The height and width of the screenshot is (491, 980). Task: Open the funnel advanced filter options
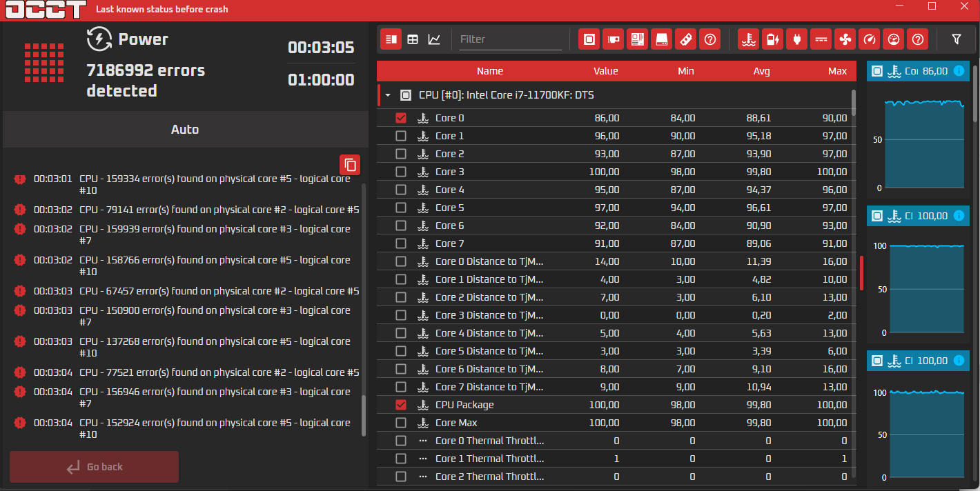pyautogui.click(x=957, y=39)
